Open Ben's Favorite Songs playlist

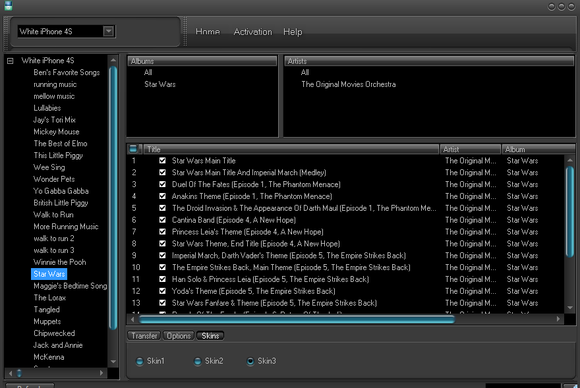click(67, 72)
